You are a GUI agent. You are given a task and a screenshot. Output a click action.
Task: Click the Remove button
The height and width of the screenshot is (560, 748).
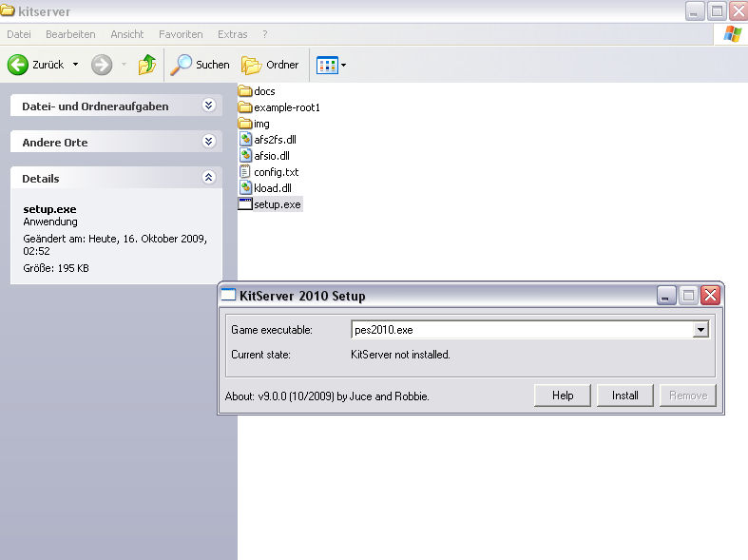[x=688, y=396]
